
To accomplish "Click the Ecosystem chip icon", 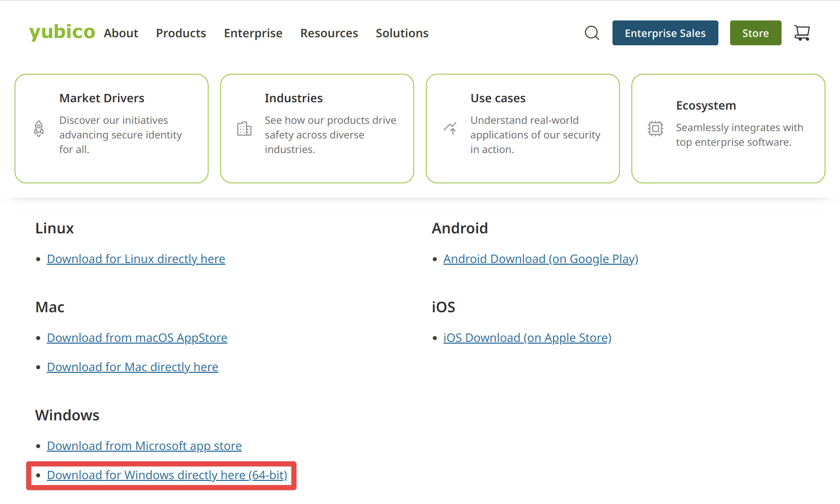I will tap(656, 129).
